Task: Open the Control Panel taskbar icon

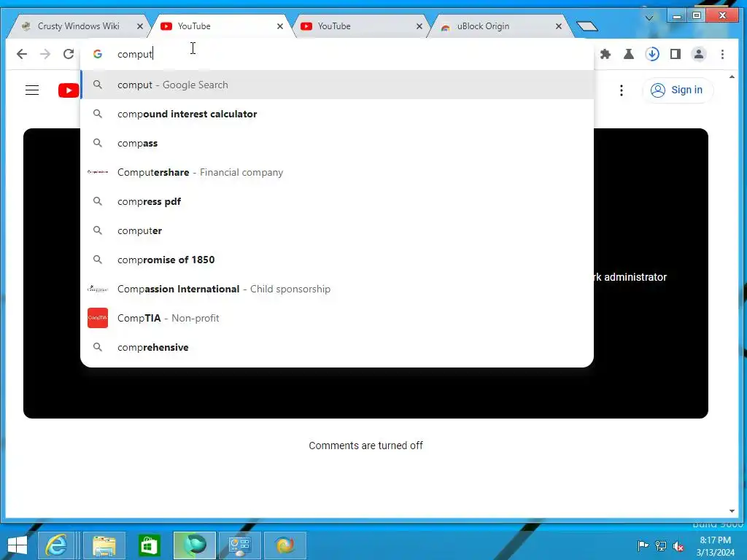Action: (239, 545)
